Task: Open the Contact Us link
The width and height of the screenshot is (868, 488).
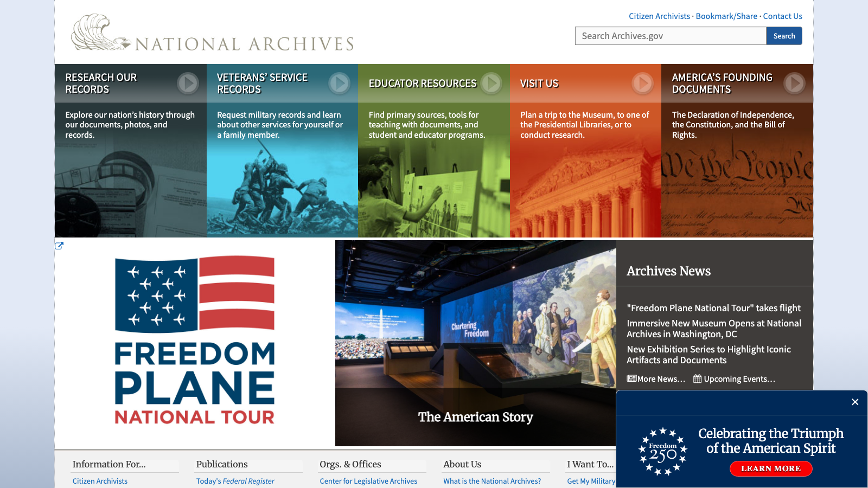Action: (783, 16)
